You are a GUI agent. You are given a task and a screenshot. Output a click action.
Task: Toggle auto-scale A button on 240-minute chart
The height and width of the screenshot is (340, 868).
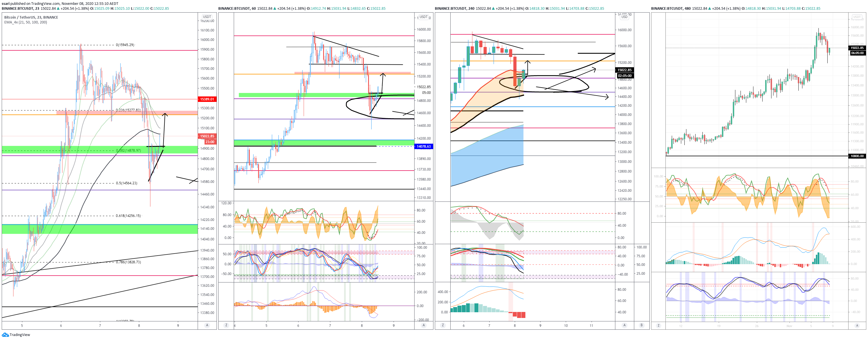pos(625,325)
